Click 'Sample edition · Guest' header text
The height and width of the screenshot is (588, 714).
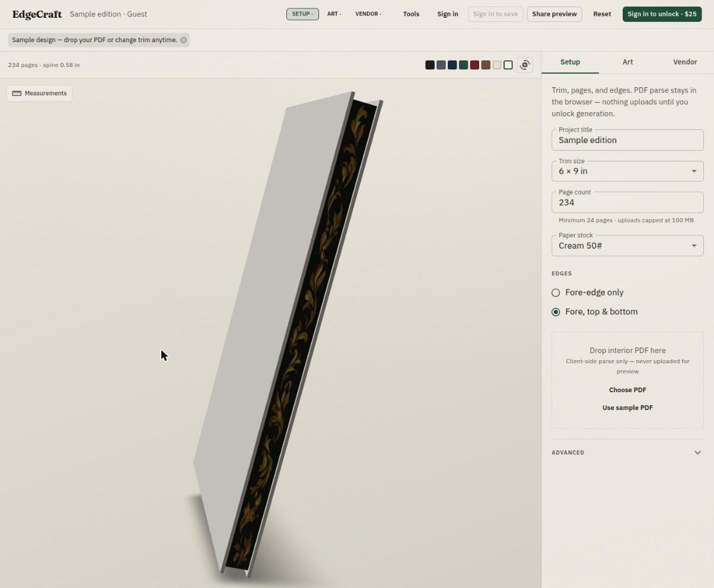click(x=109, y=14)
